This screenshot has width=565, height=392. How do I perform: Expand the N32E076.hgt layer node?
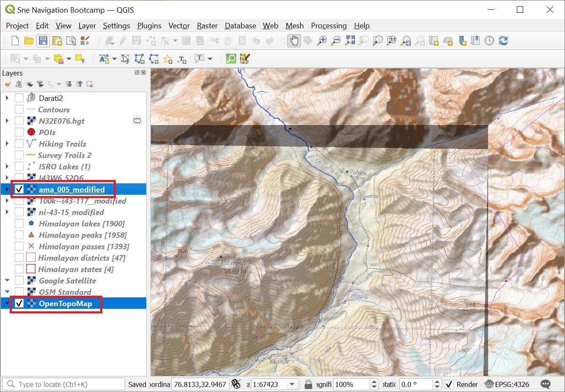(7, 121)
